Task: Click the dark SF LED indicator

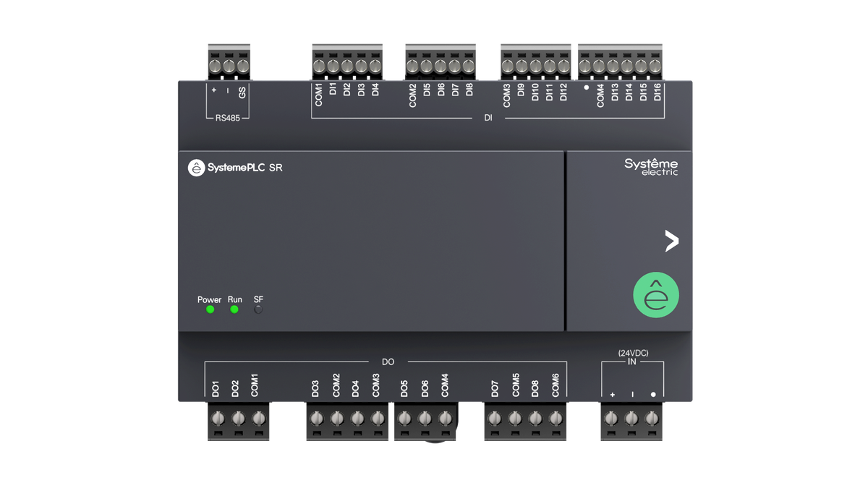Action: [x=258, y=309]
